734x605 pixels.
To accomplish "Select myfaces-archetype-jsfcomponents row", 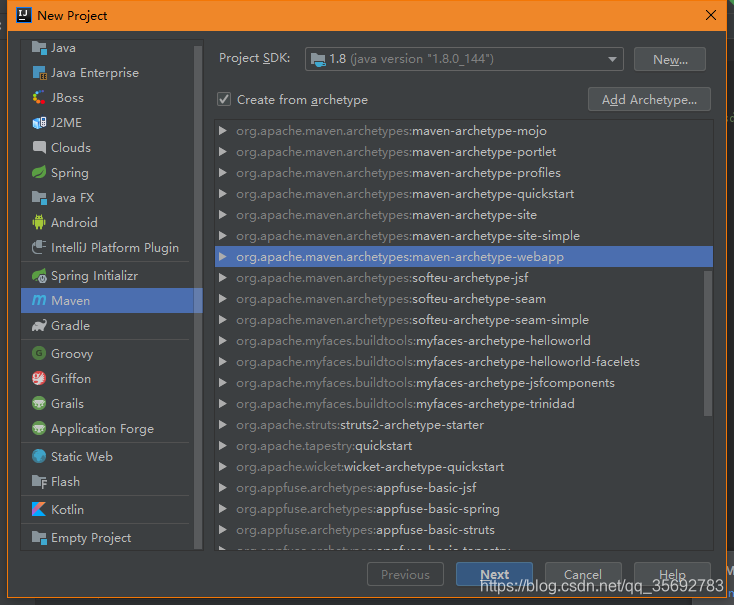I will 464,383.
